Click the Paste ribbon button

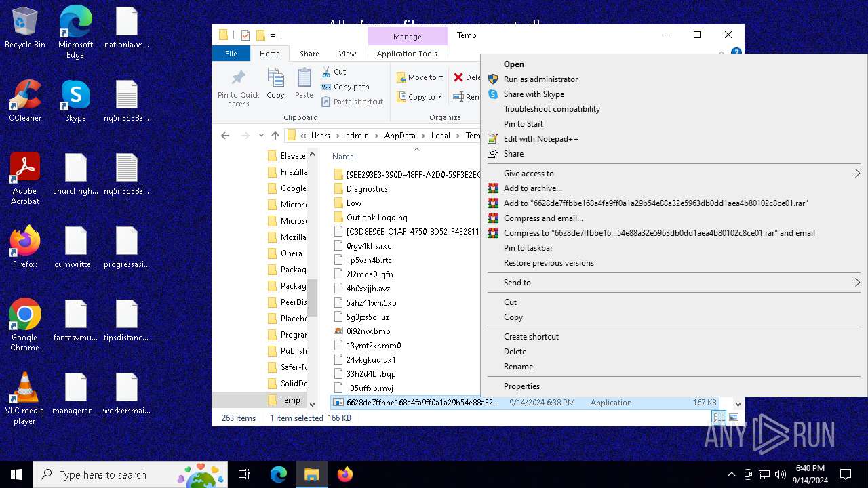[304, 84]
